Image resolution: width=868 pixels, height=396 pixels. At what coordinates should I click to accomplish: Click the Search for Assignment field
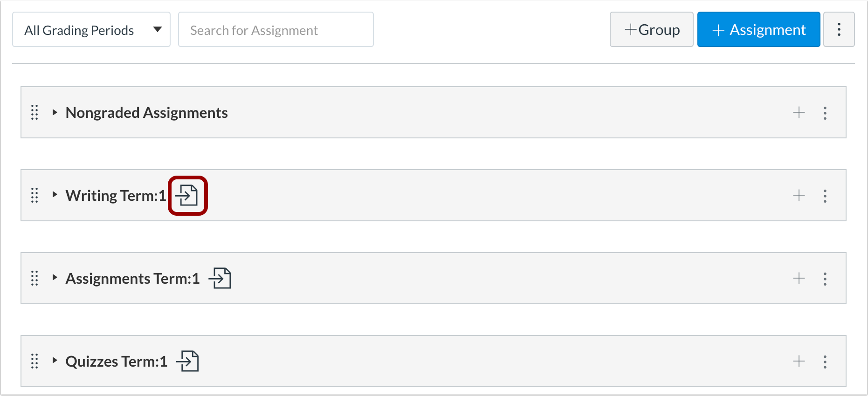pos(276,29)
